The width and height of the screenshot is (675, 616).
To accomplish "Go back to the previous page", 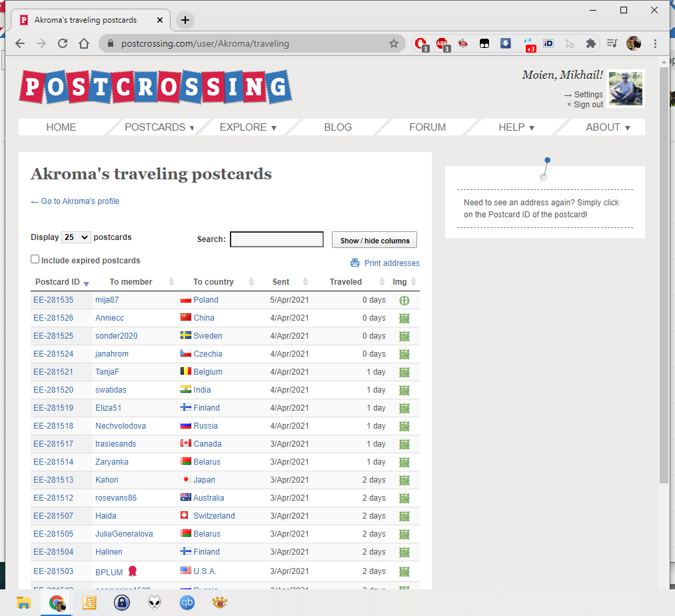I will tap(20, 43).
